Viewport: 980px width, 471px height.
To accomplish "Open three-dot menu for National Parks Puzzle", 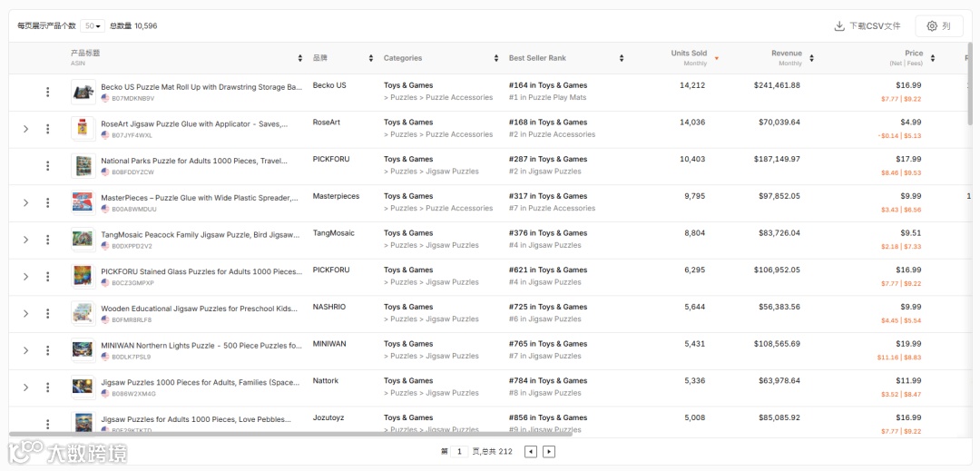I will [x=47, y=165].
